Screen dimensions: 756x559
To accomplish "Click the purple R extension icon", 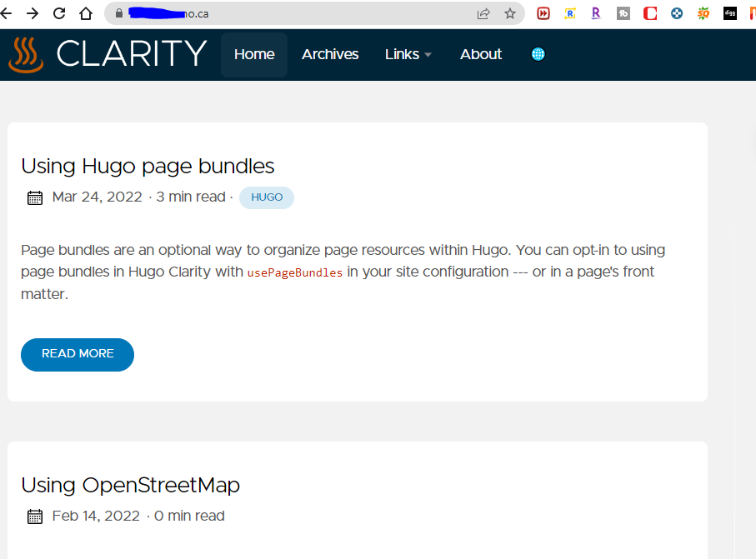I will click(596, 13).
